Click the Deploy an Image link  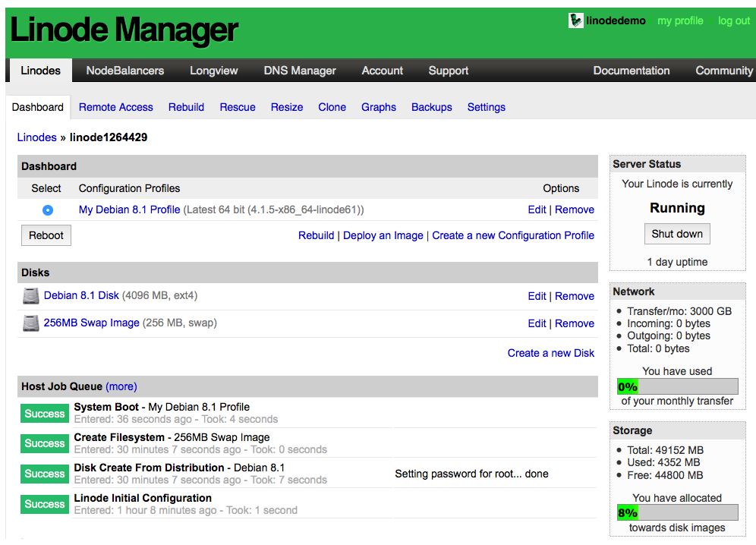pyautogui.click(x=383, y=235)
